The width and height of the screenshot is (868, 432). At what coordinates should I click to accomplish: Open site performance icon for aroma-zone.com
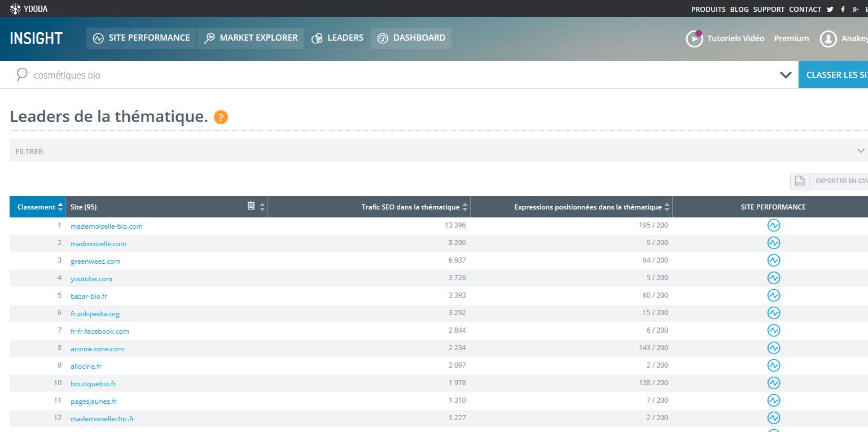[x=773, y=348]
